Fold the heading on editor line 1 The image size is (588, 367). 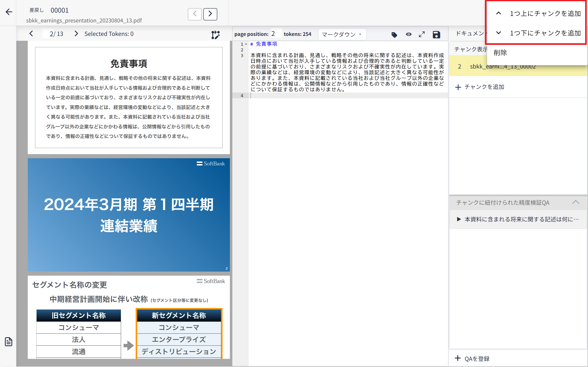[246, 44]
